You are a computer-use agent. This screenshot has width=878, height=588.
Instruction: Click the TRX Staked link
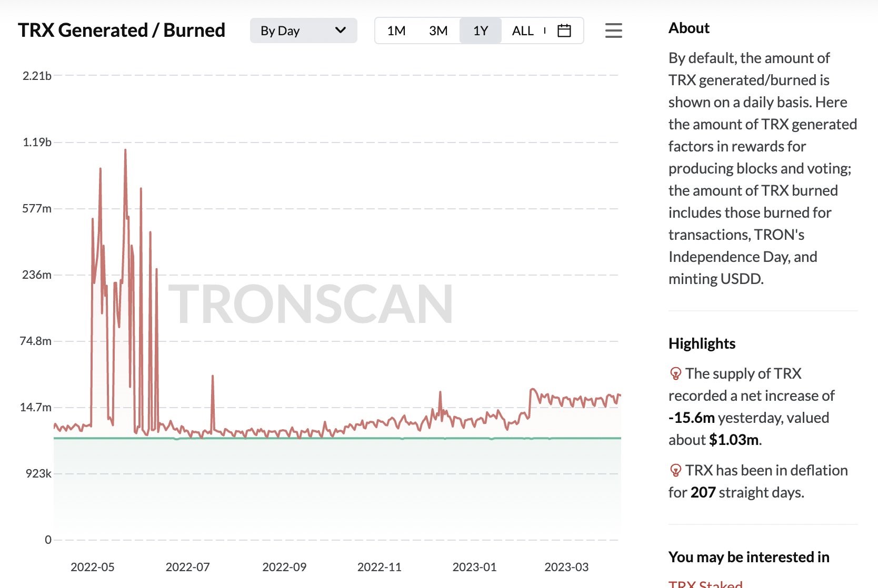point(705,584)
